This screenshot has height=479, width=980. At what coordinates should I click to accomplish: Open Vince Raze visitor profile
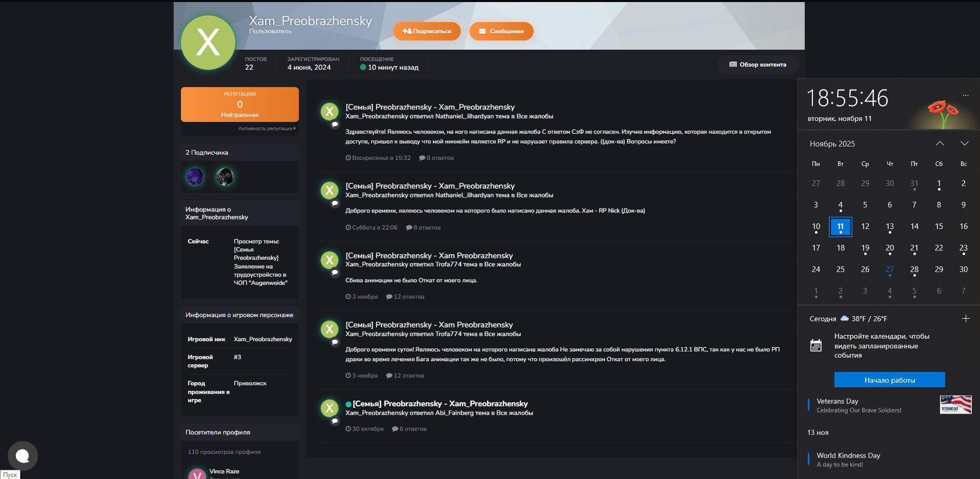click(224, 471)
